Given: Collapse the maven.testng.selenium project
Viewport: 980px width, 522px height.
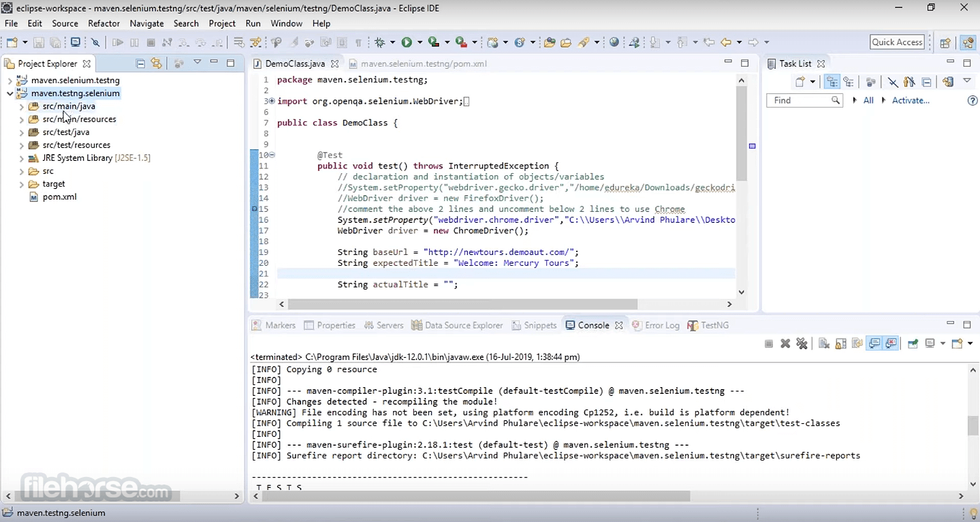Looking at the screenshot, I should (x=10, y=93).
